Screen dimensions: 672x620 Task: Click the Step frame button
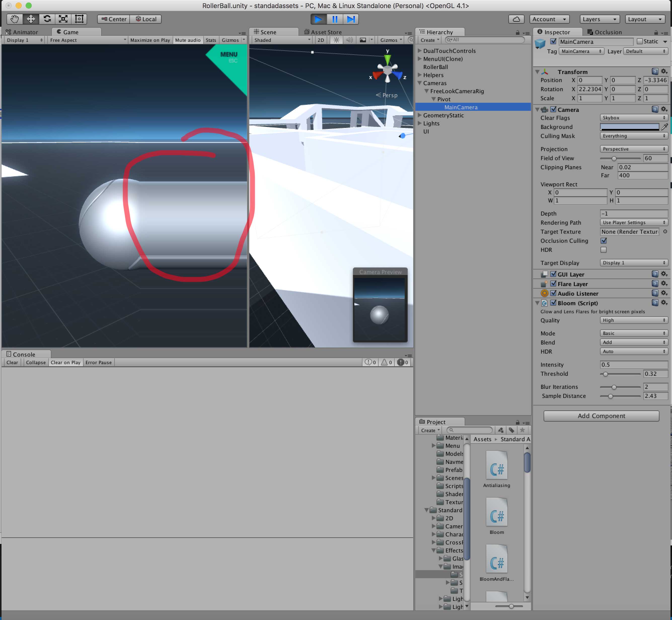pos(351,19)
